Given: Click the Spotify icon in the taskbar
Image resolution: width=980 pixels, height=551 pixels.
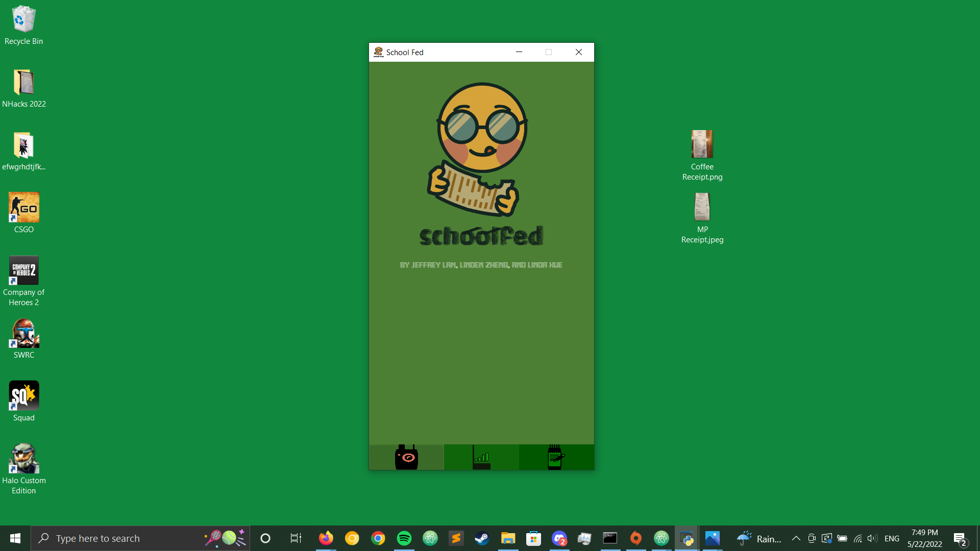Looking at the screenshot, I should point(404,538).
